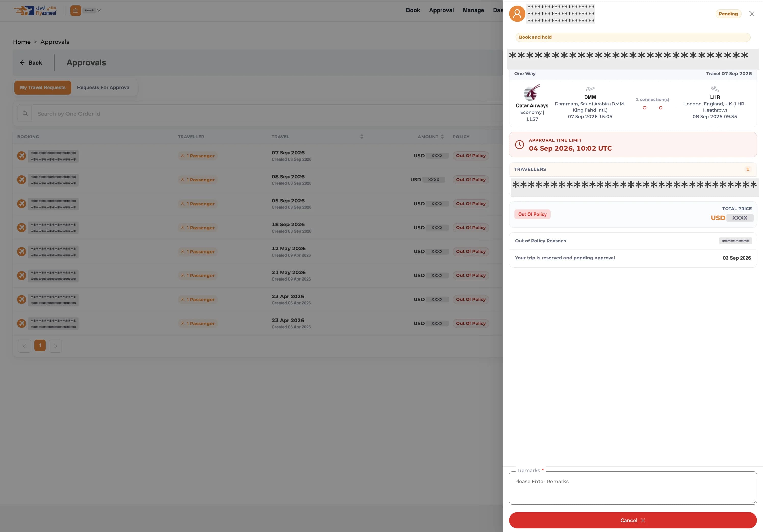Click Out Of Policy tag for 21 May 2026
763x532 pixels.
pos(470,275)
